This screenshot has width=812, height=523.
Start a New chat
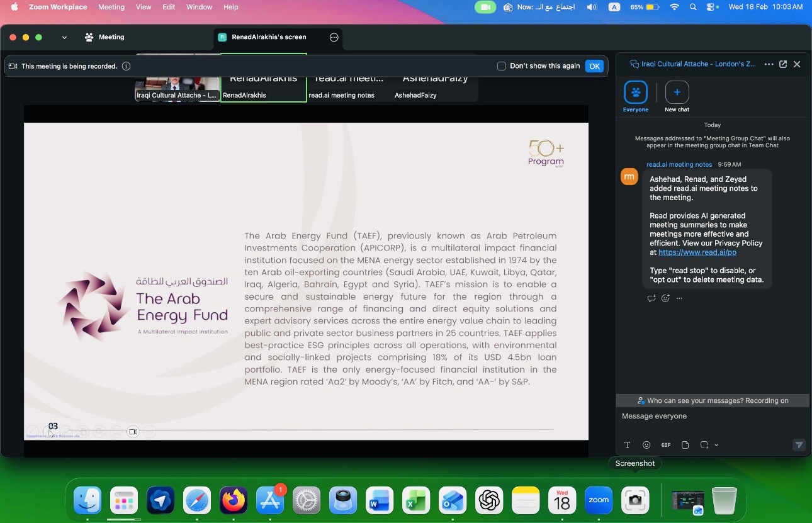coord(677,93)
